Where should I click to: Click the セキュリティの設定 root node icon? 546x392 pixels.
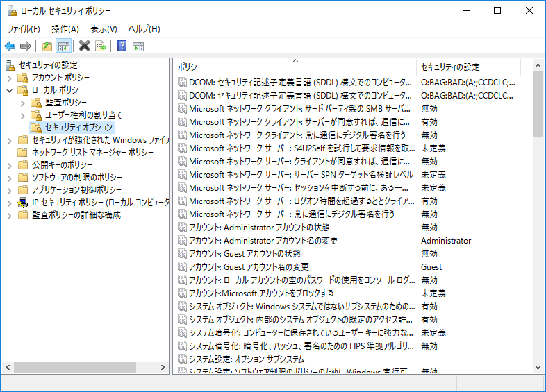pyautogui.click(x=10, y=65)
